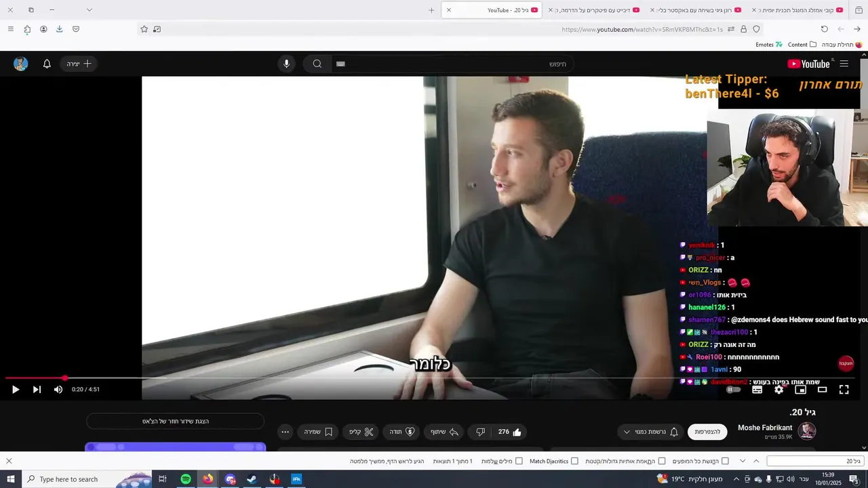The image size is (868, 488).
Task: Click the find bar text field
Action: point(814,461)
